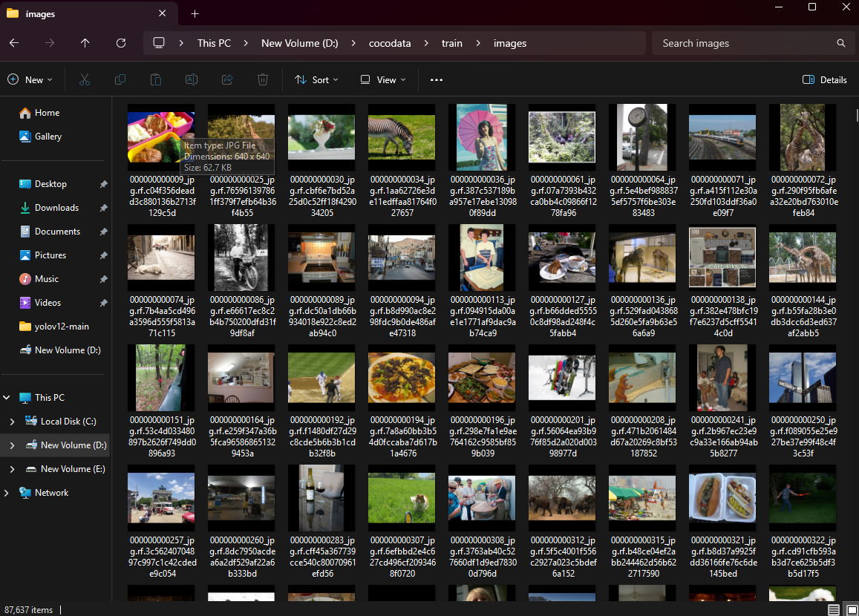The height and width of the screenshot is (616, 859).
Task: Click the Paste clipboard icon
Action: [x=156, y=79]
